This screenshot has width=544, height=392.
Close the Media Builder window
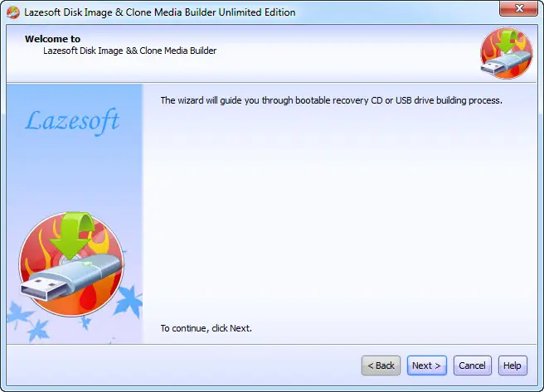518,8
